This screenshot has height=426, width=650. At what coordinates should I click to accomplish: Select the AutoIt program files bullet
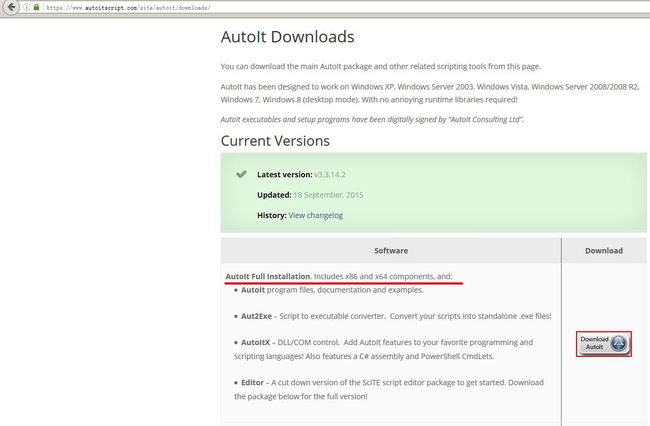click(x=329, y=290)
